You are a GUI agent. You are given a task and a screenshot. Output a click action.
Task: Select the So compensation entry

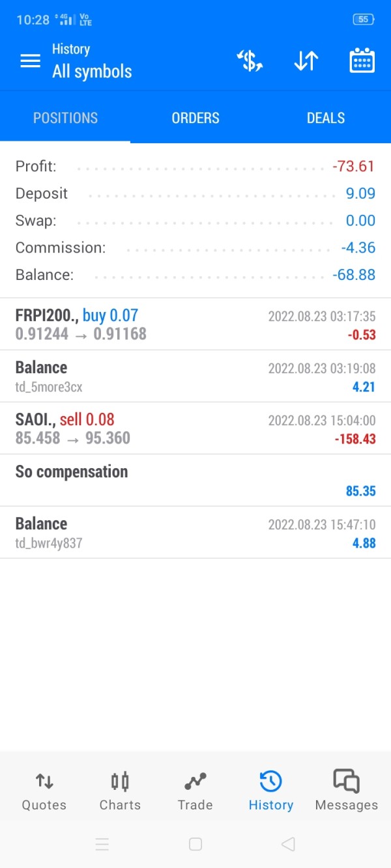[x=195, y=481]
